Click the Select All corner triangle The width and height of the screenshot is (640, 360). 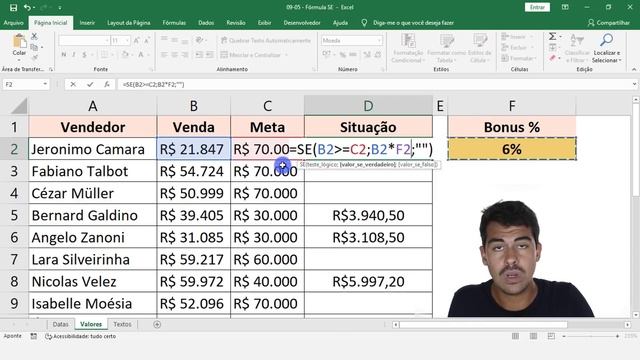coord(19,106)
